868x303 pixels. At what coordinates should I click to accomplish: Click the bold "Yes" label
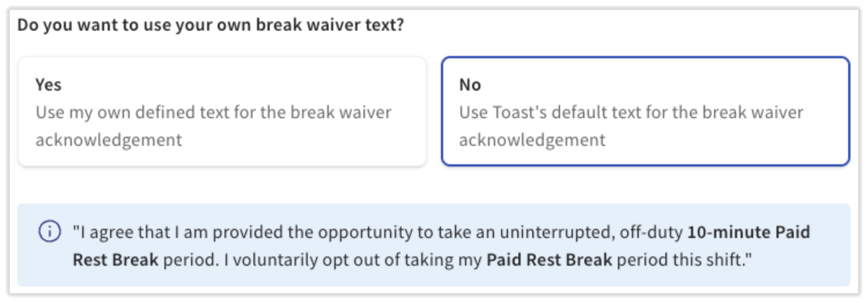(48, 85)
